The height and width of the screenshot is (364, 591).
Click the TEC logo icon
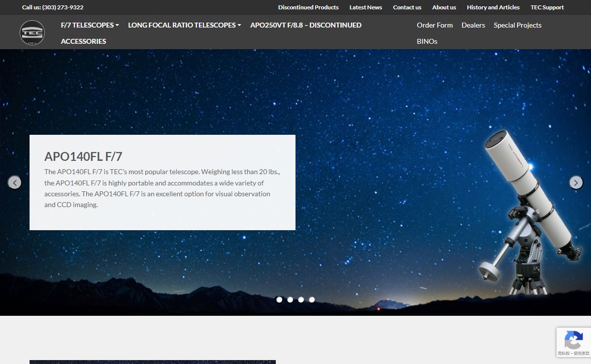coord(32,33)
